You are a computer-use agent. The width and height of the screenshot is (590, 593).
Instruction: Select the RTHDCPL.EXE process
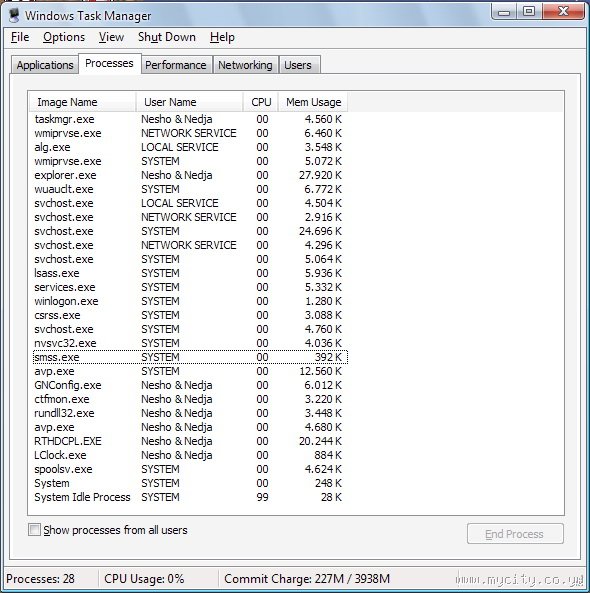click(190, 441)
